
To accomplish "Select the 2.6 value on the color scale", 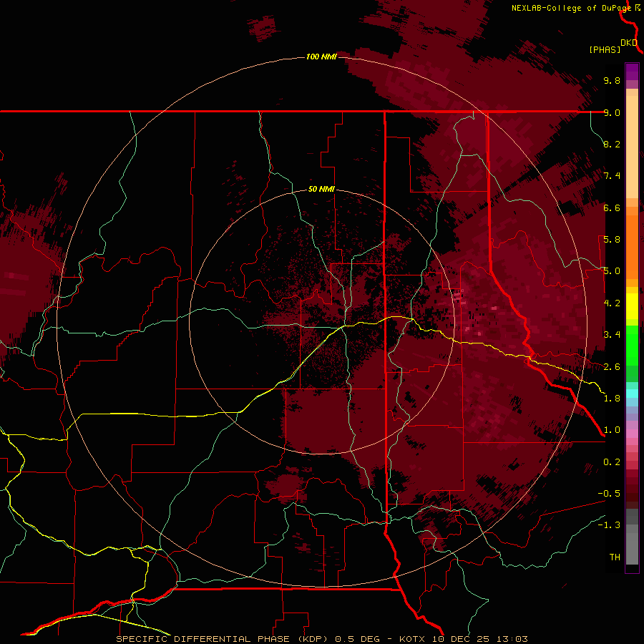I will point(612,367).
